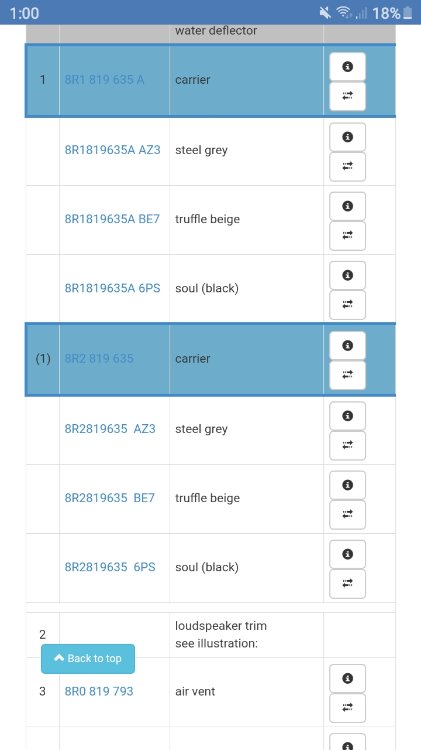This screenshot has height=750, width=421.
Task: Open part link 8R1819635A AZ3
Action: pyautogui.click(x=112, y=150)
